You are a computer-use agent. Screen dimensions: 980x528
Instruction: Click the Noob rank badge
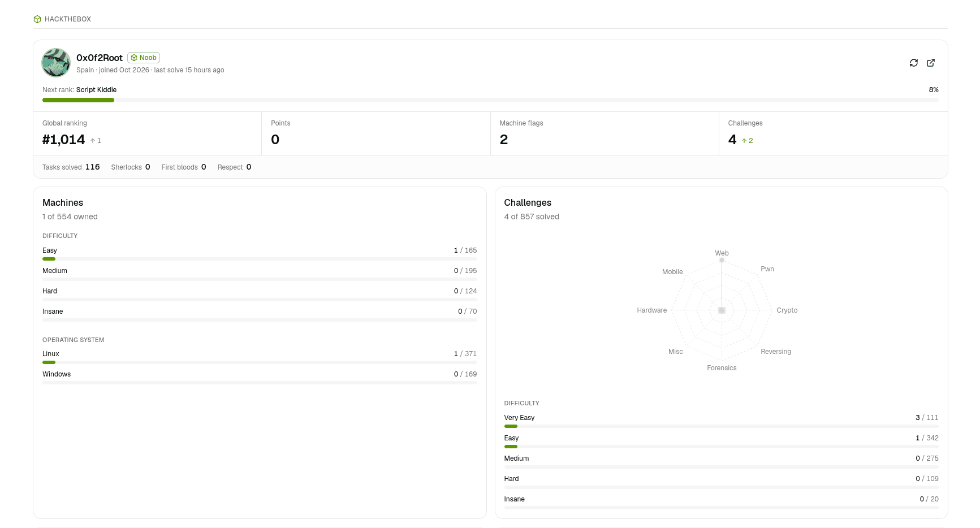pyautogui.click(x=144, y=58)
